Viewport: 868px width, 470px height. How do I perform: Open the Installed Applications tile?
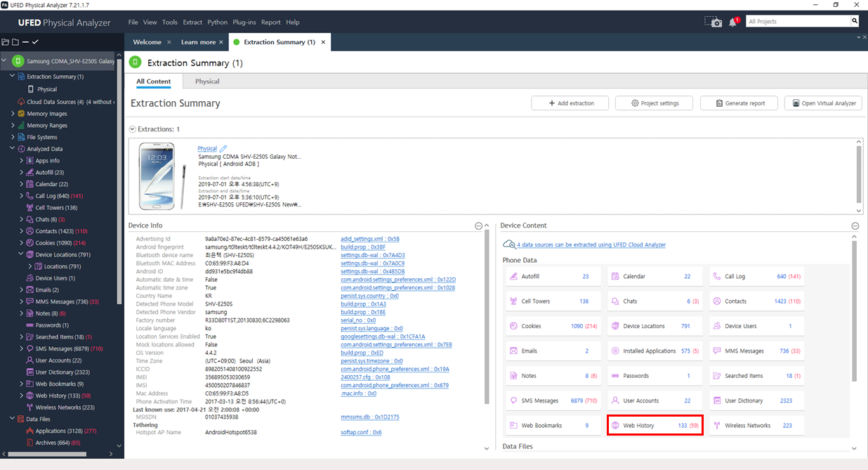click(x=655, y=351)
